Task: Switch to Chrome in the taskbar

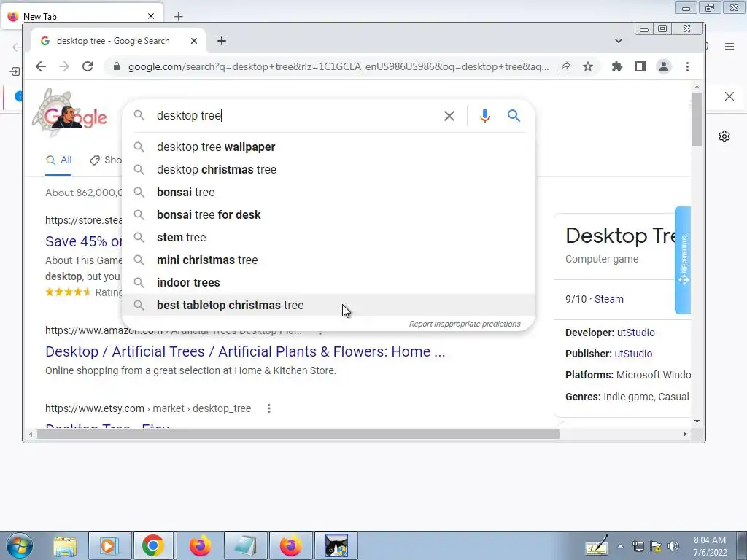Action: point(153,545)
